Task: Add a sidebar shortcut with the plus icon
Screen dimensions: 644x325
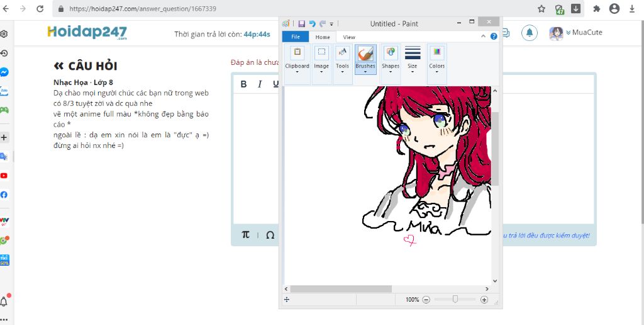Action: coord(4,137)
